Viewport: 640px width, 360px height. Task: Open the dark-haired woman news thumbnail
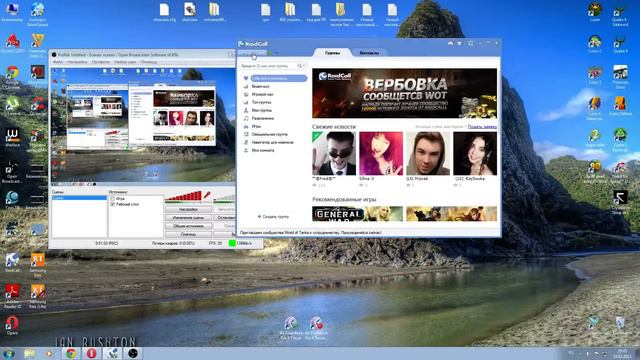[x=475, y=153]
